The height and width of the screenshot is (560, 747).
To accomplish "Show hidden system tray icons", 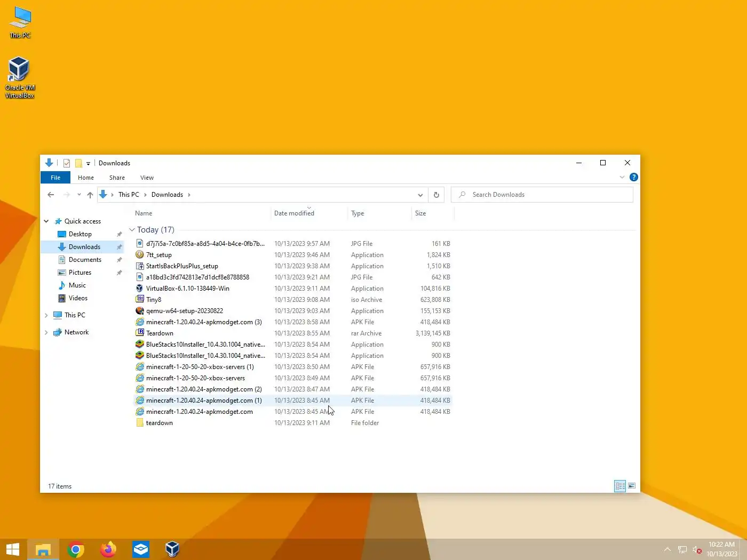I will [x=667, y=549].
